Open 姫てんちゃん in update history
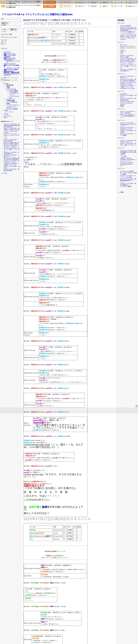 click(124, 45)
